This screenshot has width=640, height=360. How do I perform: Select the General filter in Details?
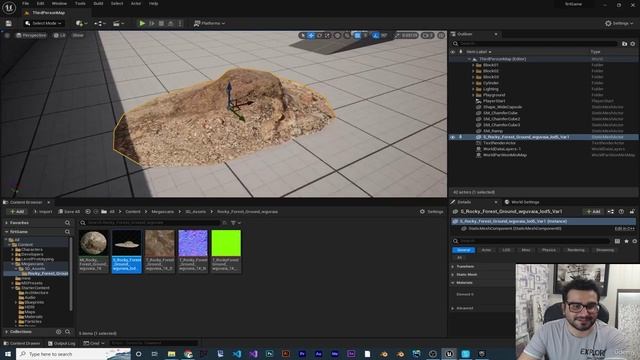tap(463, 250)
